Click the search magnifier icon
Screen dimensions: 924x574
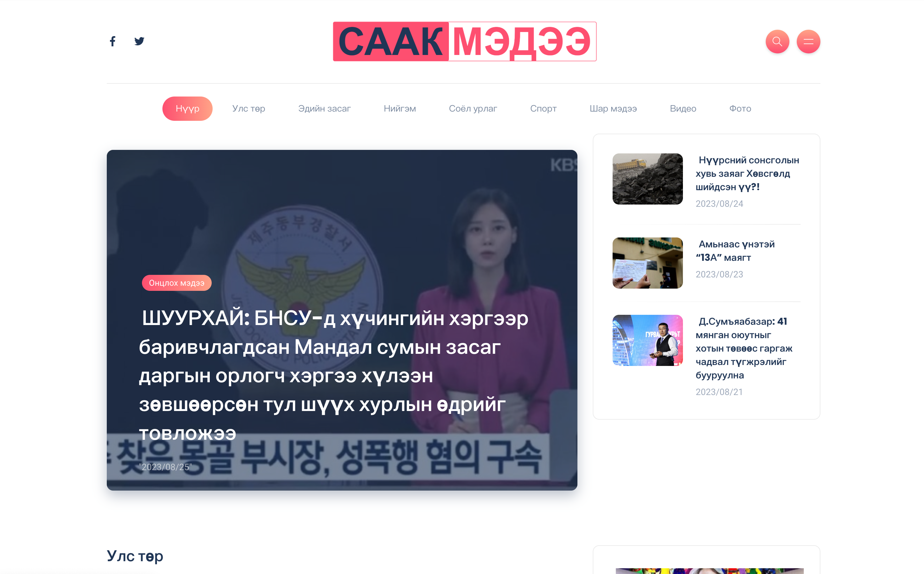tap(777, 41)
